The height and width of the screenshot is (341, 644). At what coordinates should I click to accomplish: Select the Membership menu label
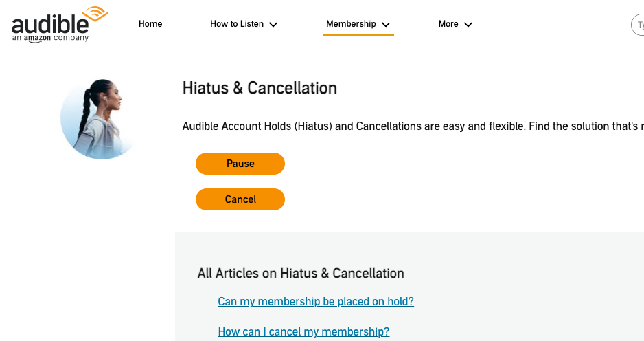tap(351, 24)
